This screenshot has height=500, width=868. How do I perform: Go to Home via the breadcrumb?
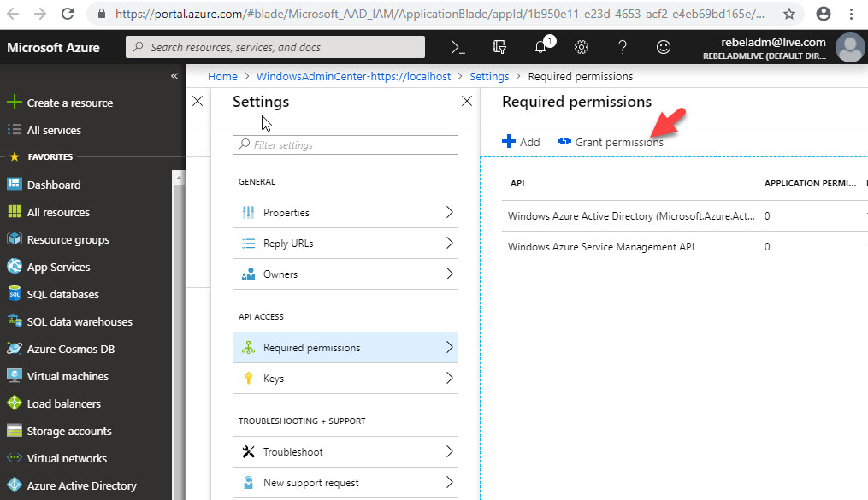tap(222, 76)
